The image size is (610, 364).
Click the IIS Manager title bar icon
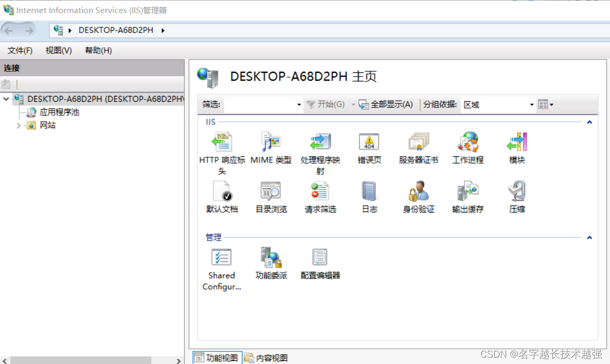point(8,10)
